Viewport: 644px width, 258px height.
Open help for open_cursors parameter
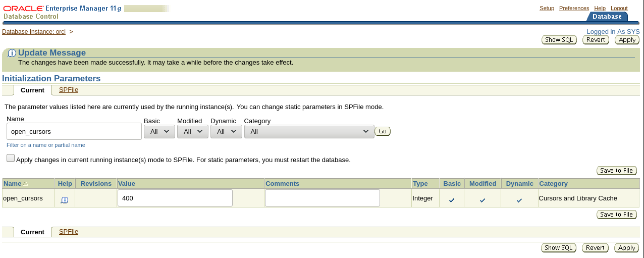tap(65, 200)
